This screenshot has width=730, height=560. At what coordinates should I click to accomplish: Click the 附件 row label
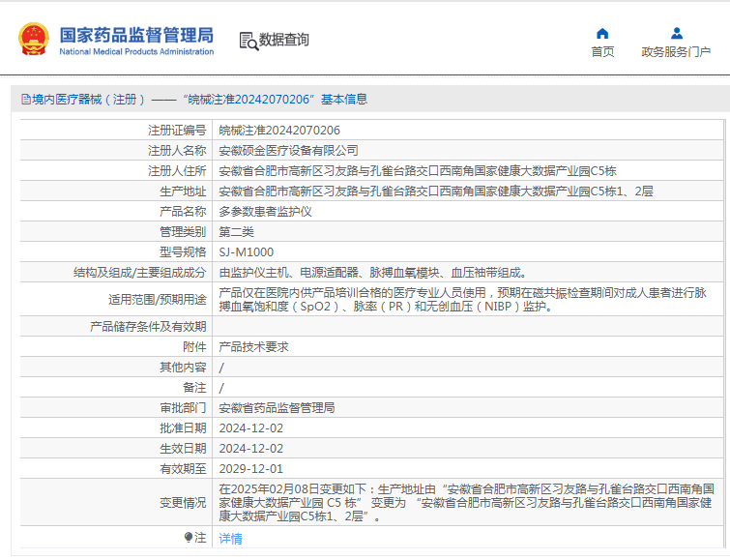194,347
